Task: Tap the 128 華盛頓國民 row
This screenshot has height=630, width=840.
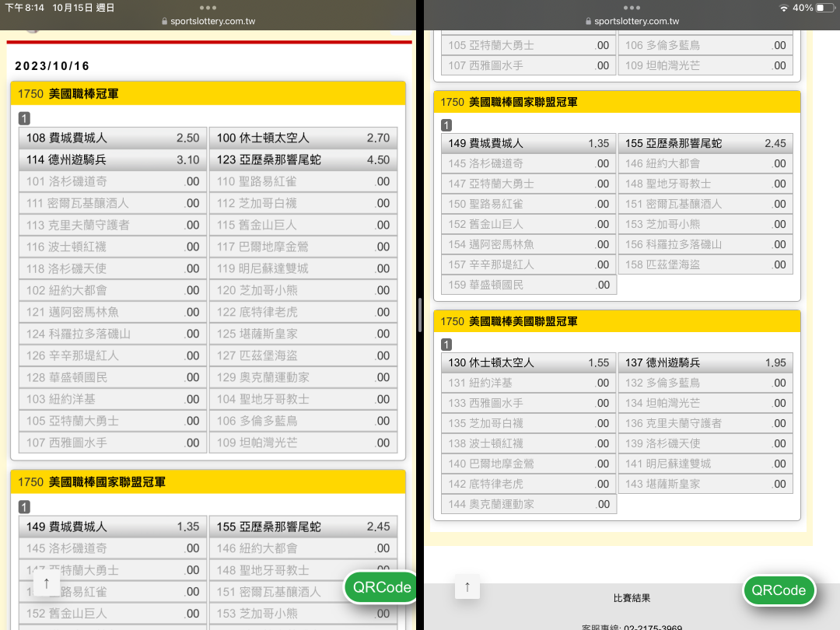Action: pyautogui.click(x=113, y=378)
